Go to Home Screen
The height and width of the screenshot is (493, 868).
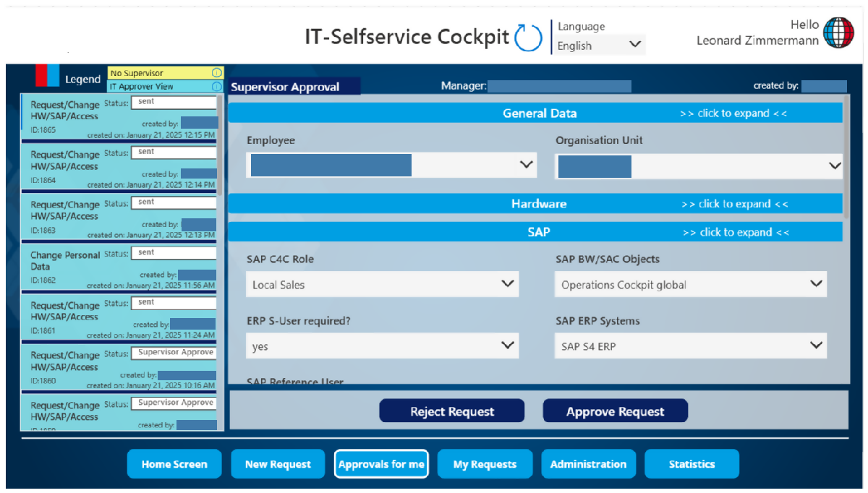(x=174, y=464)
